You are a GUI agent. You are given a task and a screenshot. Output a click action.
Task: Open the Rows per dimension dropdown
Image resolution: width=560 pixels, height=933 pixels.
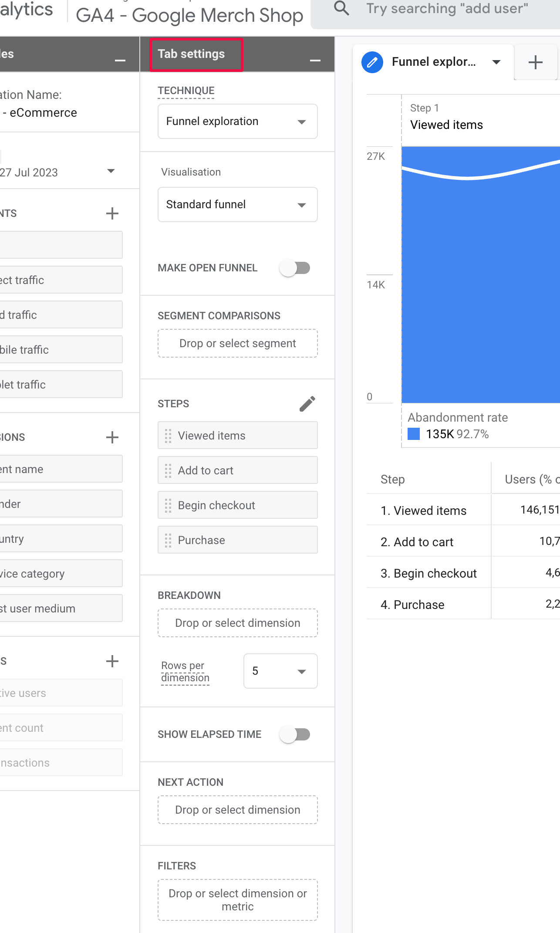[x=280, y=671]
